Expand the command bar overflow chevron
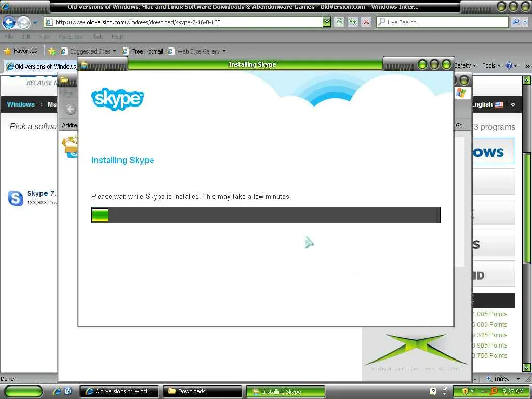The width and height of the screenshot is (532, 399). pos(527,66)
